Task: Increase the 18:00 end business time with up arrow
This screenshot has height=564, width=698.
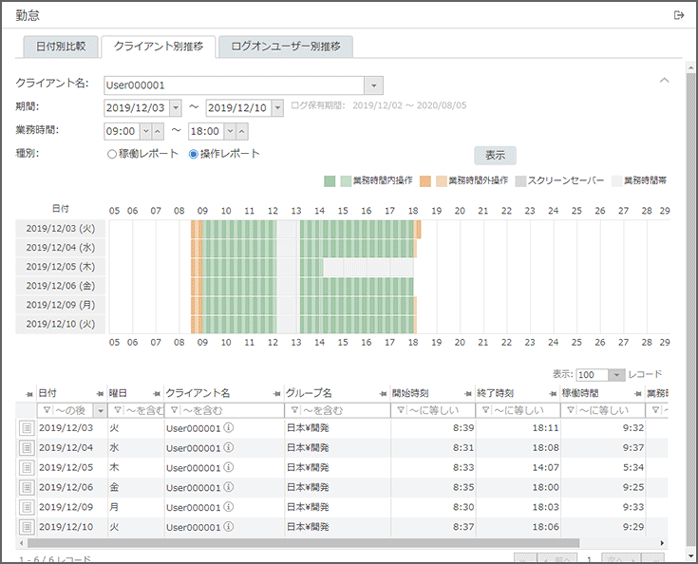Action: [x=243, y=131]
